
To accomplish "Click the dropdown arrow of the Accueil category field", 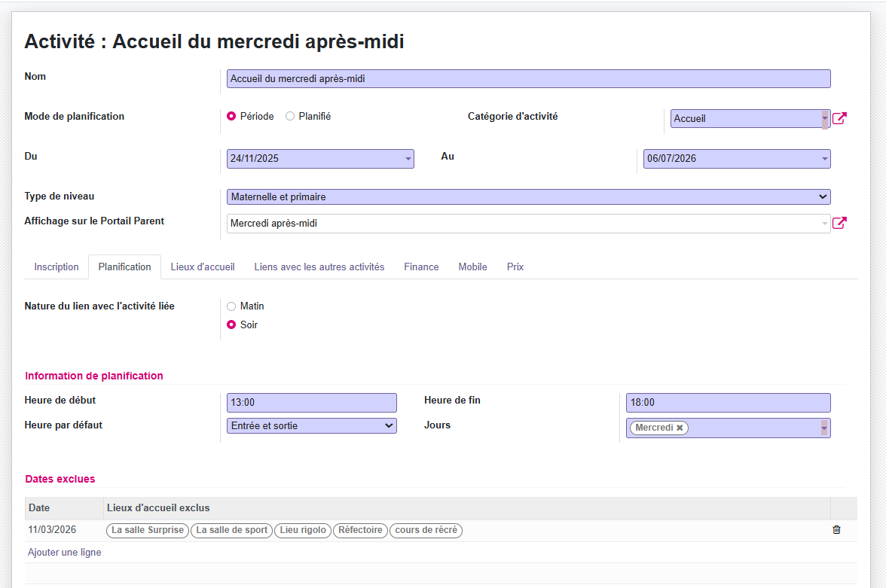I will (x=823, y=118).
